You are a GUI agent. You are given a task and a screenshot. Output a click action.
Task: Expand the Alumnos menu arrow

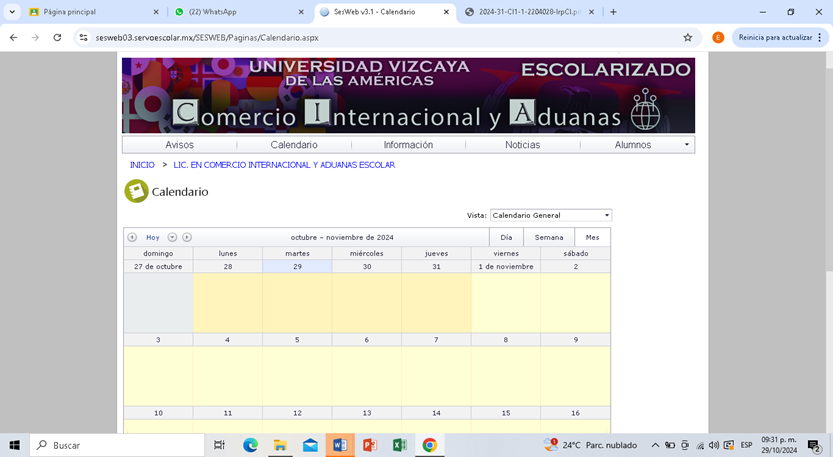pos(686,145)
